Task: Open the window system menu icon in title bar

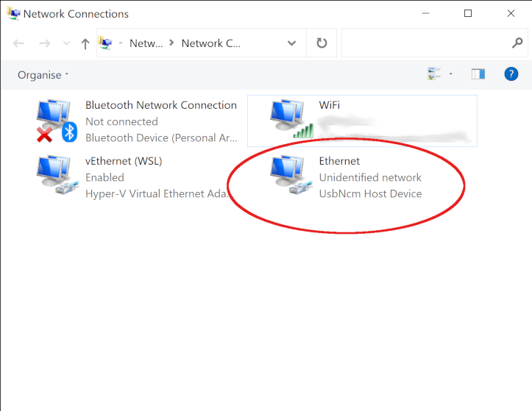Action: [x=13, y=13]
